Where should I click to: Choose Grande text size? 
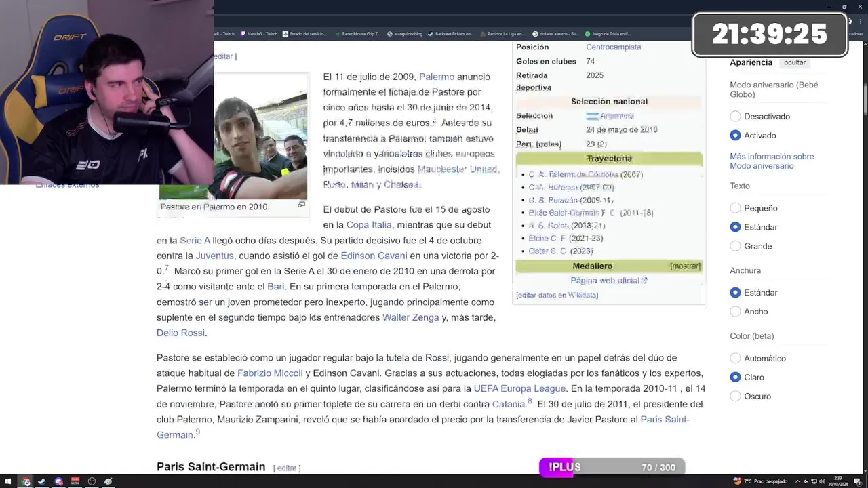tap(735, 246)
